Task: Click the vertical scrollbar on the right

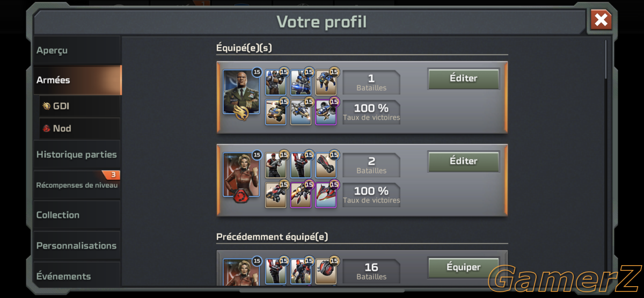Action: (x=606, y=58)
